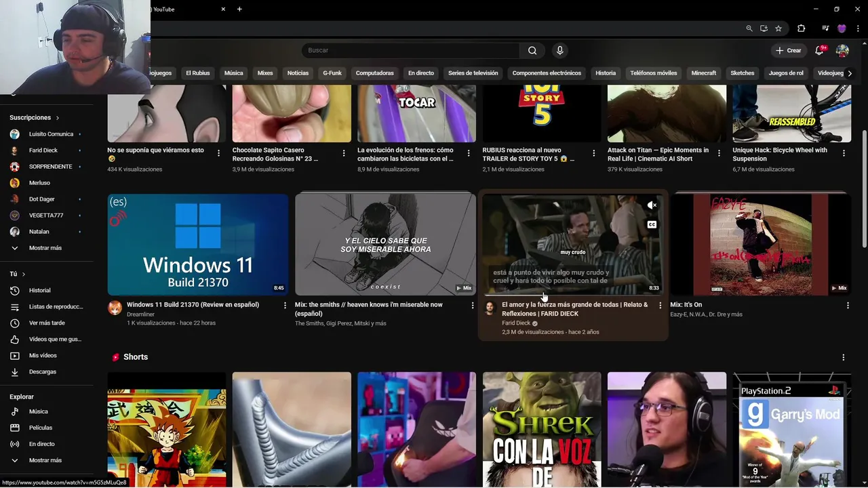Screen dimensions: 868x488
Task: Open Shorts section options menu
Action: coord(844,357)
